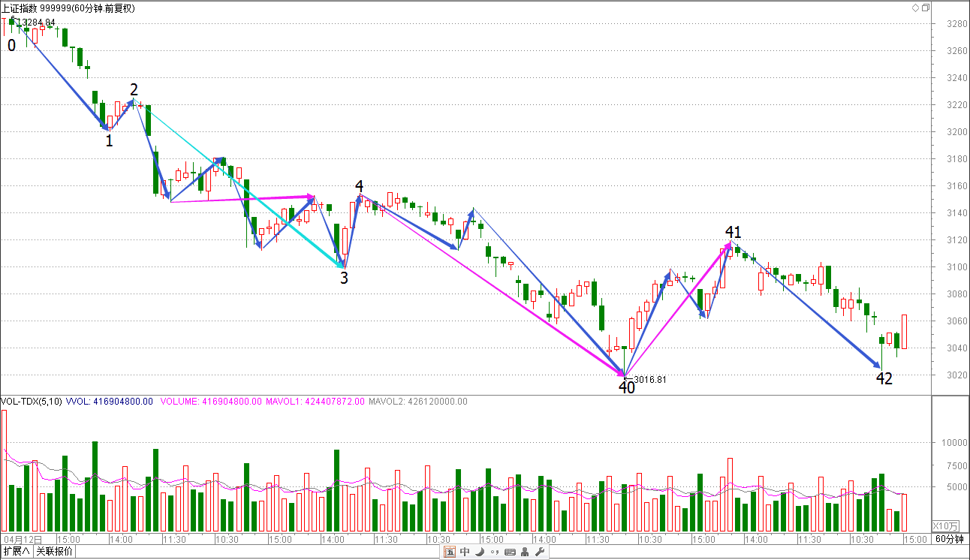Viewport: 970px width, 560px height.
Task: Click the IME user account icon
Action: 524,552
